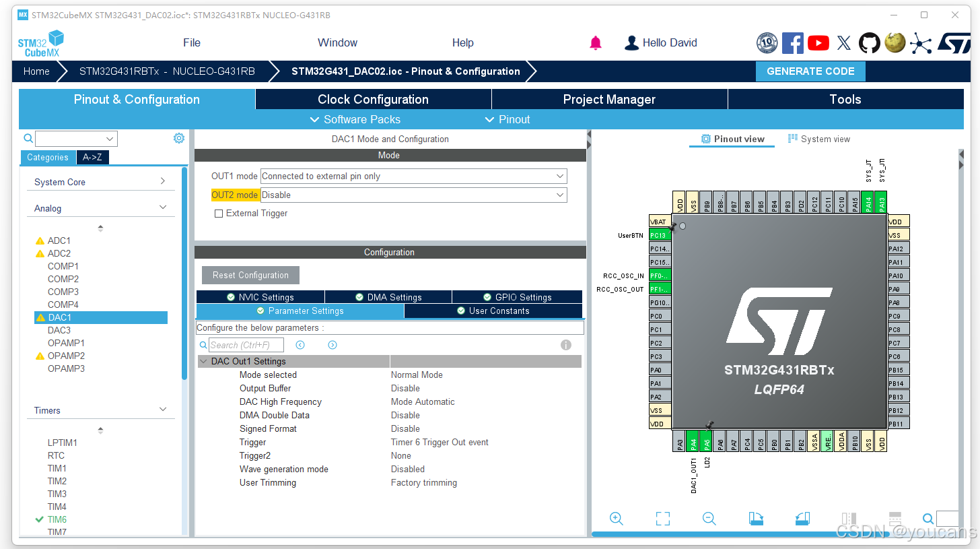This screenshot has width=980, height=549.
Task: Click the PC13 pin on the chip
Action: click(660, 235)
